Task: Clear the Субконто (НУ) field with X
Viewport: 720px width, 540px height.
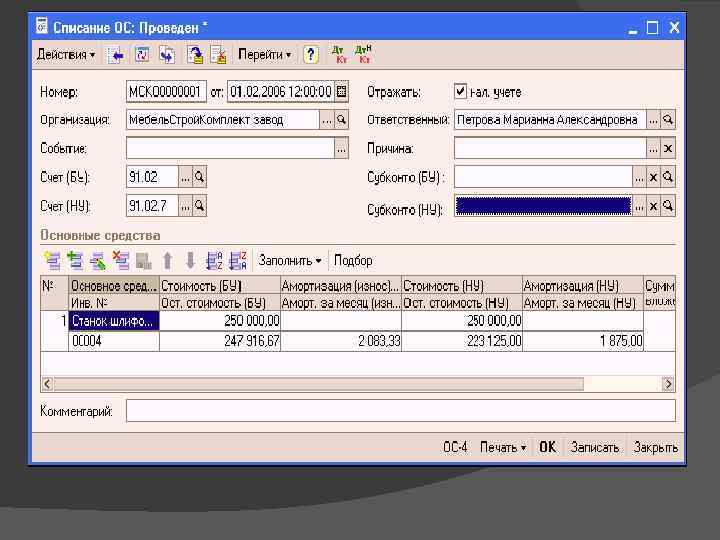Action: pos(653,206)
